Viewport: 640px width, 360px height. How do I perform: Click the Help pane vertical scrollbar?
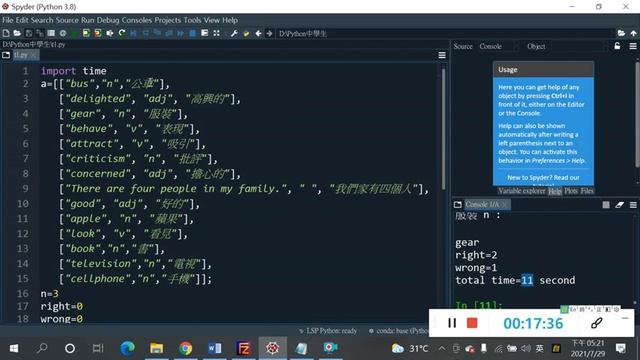637,114
